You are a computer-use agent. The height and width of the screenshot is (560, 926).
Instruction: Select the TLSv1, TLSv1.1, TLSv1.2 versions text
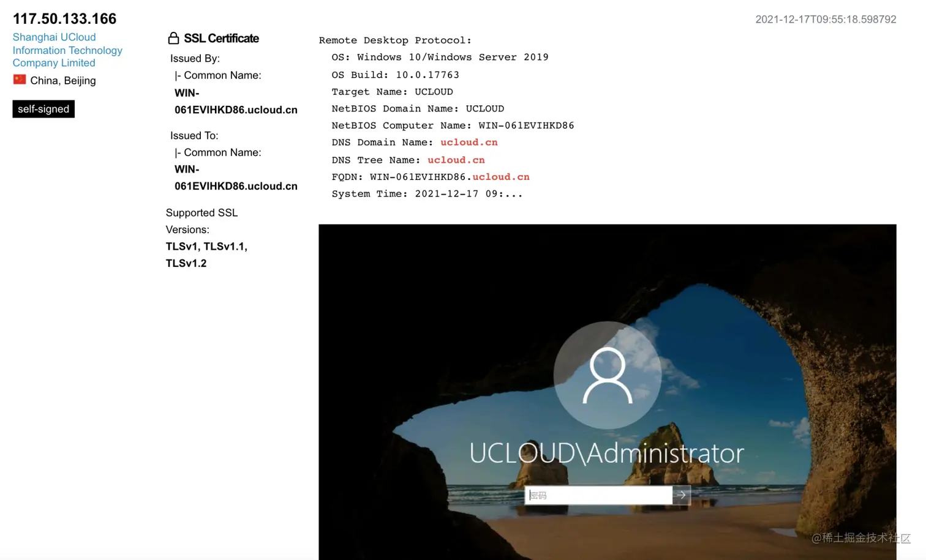(x=206, y=255)
